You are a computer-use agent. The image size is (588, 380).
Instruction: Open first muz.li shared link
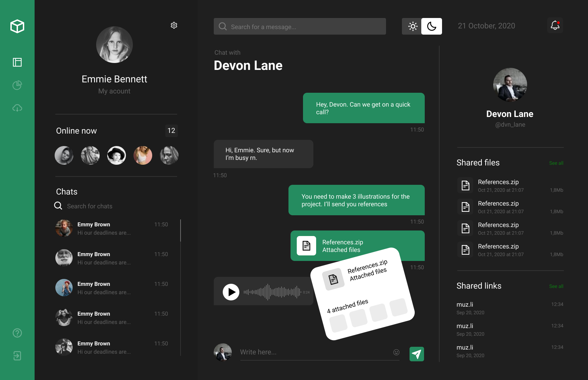(465, 305)
